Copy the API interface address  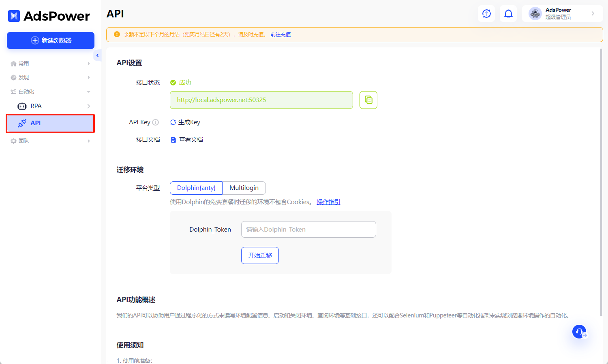(x=368, y=100)
